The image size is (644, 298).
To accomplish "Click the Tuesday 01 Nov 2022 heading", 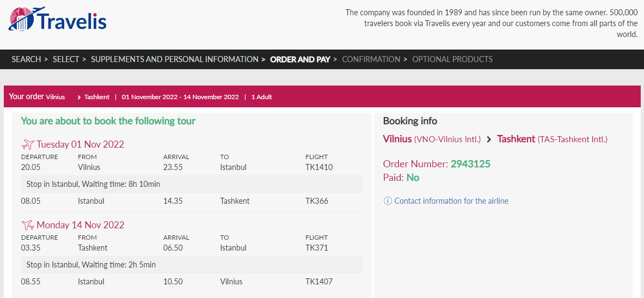I will 80,144.
